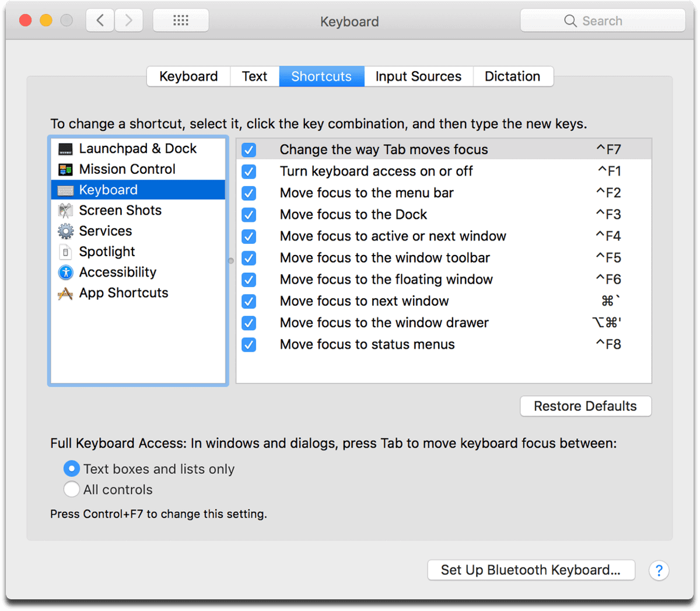Click Set Up Bluetooth Keyboard button
The width and height of the screenshot is (700, 611).
coord(531,570)
